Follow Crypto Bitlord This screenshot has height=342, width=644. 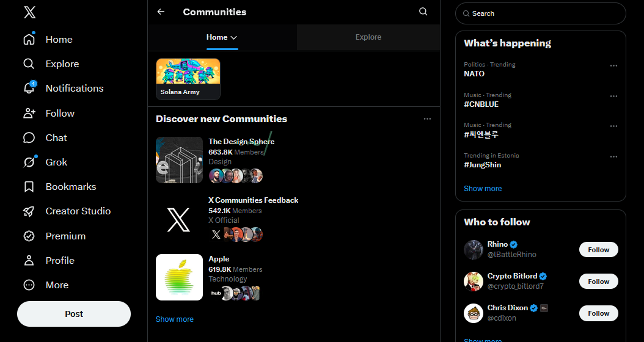click(598, 282)
